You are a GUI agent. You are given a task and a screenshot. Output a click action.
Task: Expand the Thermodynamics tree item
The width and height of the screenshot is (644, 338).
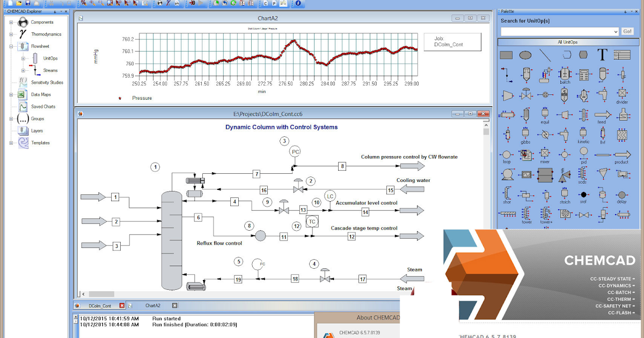pyautogui.click(x=12, y=34)
